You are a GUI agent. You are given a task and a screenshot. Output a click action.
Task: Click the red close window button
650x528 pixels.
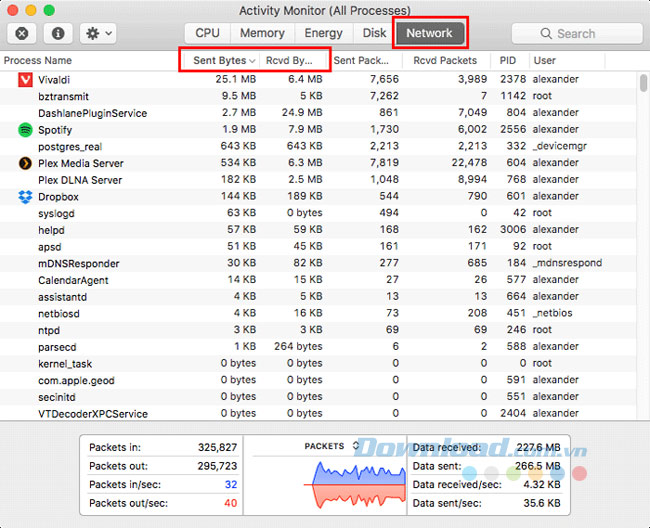tap(13, 11)
